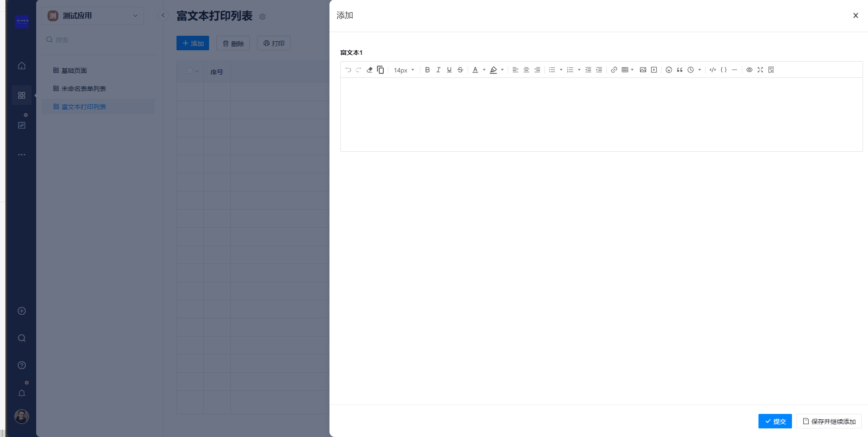868x437 pixels.
Task: Select 基础页面 in the sidebar menu
Action: click(x=74, y=71)
